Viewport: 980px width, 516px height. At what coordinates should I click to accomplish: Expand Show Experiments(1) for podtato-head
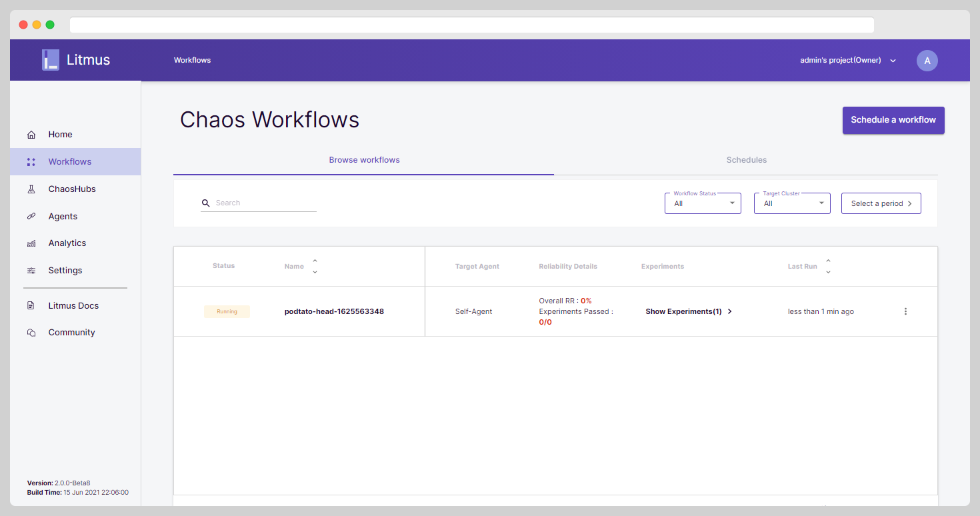click(x=689, y=311)
